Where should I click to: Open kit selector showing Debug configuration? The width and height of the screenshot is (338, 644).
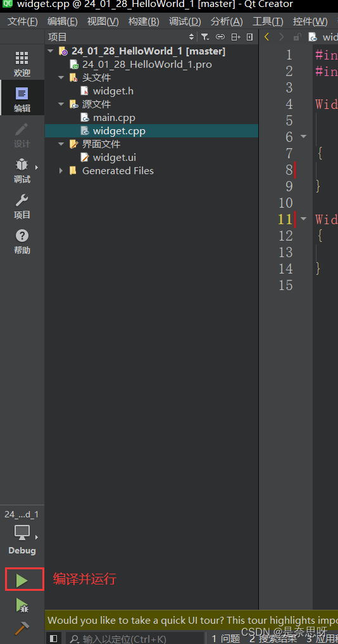point(22,532)
